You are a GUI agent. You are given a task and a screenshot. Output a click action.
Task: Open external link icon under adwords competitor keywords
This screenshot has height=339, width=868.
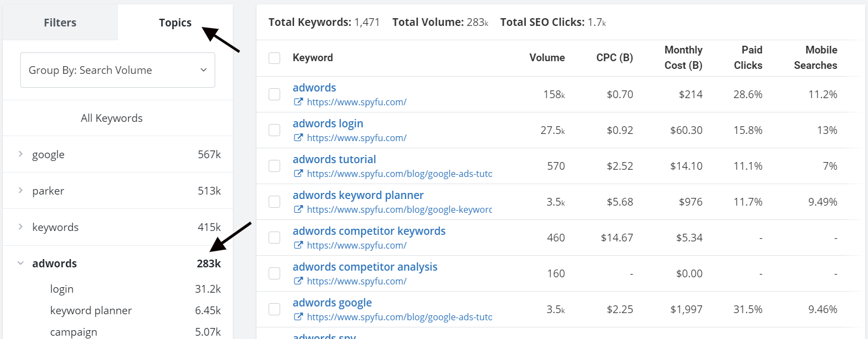pos(298,245)
